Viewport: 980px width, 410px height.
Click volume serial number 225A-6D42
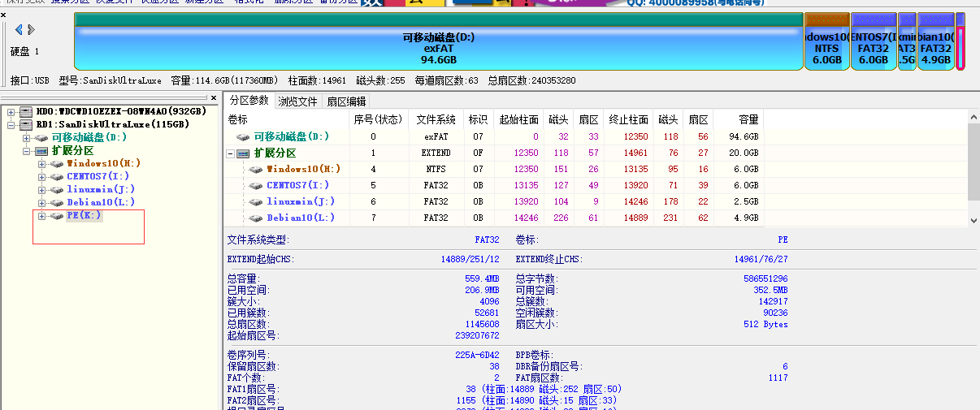[477, 355]
